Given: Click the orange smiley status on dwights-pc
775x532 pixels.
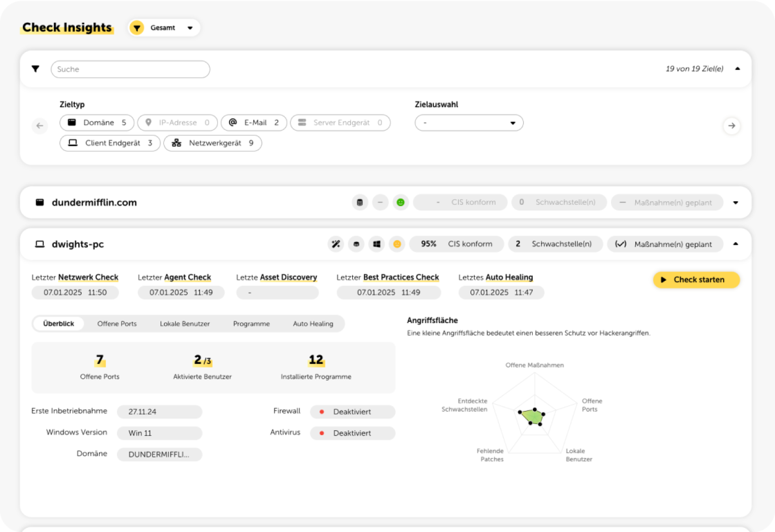Looking at the screenshot, I should point(397,244).
